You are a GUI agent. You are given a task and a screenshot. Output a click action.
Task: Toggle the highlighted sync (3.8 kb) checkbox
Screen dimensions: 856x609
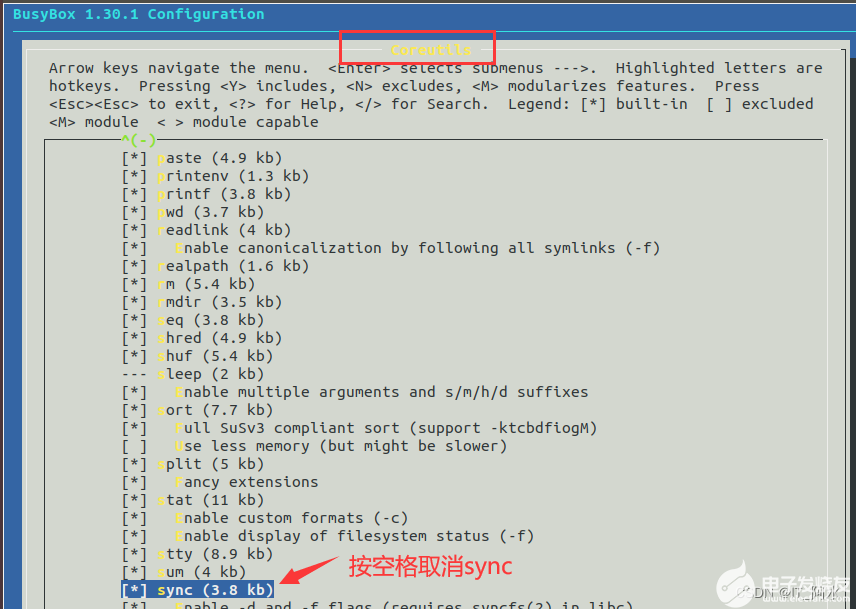point(134,590)
